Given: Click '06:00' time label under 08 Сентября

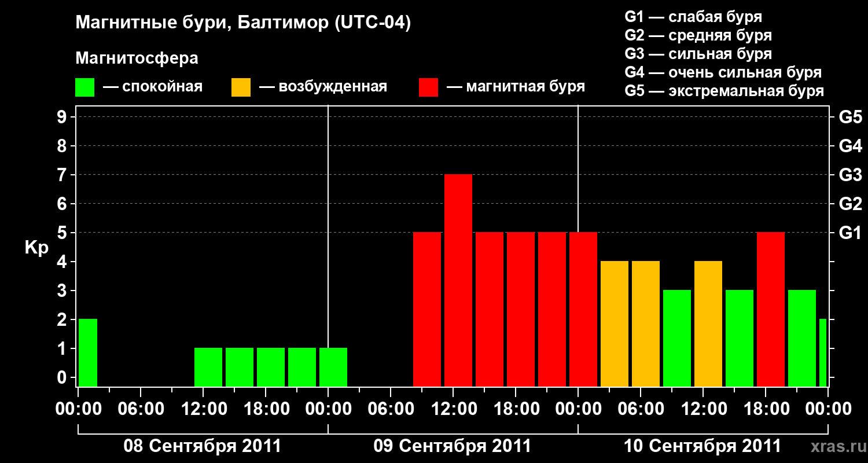Looking at the screenshot, I should [141, 409].
